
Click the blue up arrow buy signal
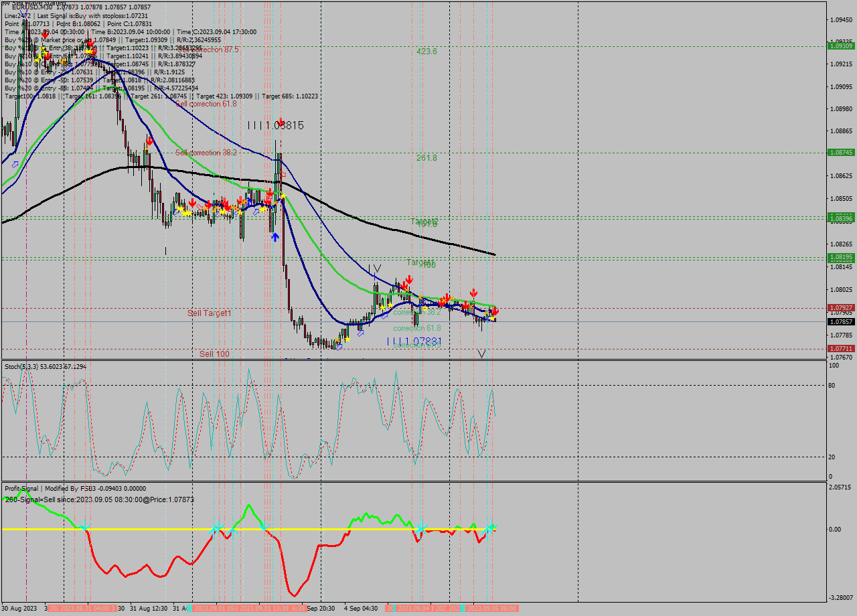(275, 236)
